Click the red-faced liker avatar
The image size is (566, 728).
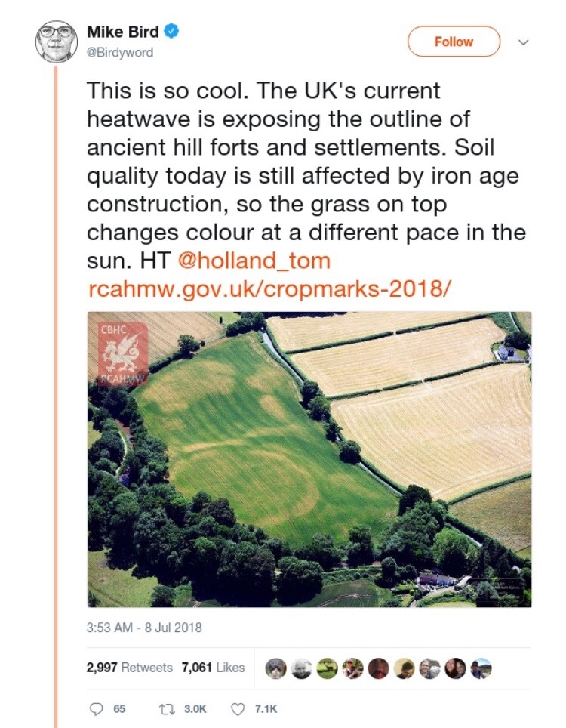[378, 668]
